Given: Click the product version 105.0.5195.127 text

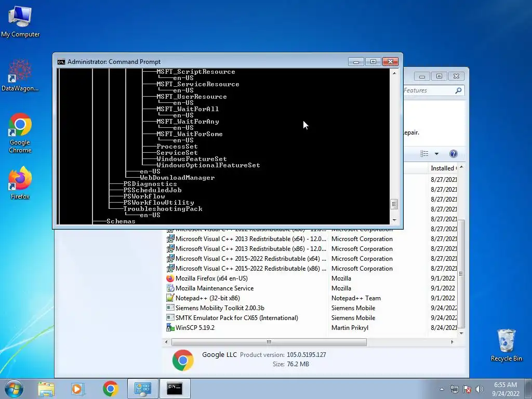Looking at the screenshot, I should pyautogui.click(x=307, y=355).
